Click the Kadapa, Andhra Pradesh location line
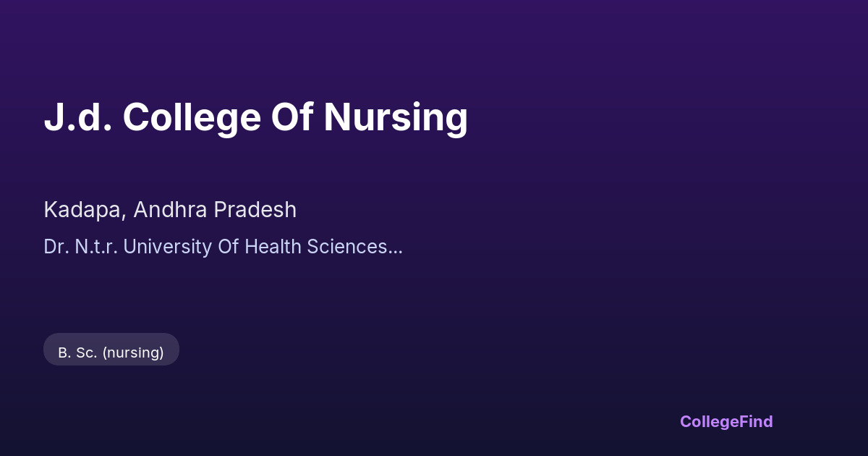 tap(170, 210)
